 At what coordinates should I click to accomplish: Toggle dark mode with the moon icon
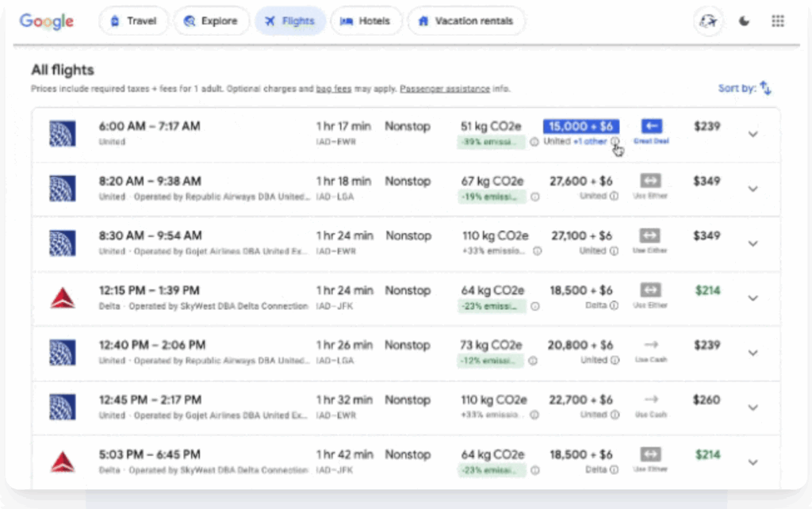coord(744,21)
